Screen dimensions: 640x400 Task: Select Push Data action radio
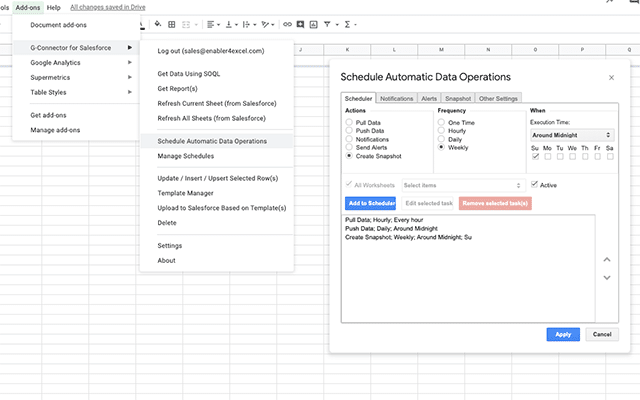[x=349, y=130]
